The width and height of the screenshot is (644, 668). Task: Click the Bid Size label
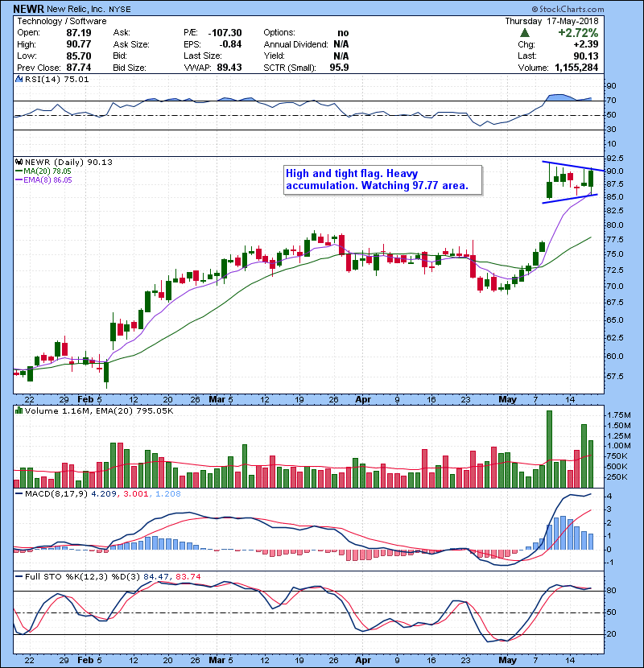pos(130,68)
